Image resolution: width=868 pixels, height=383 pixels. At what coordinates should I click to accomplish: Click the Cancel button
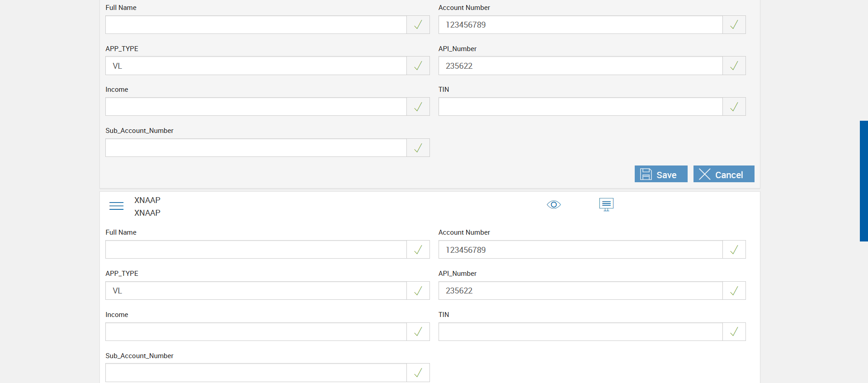click(723, 174)
